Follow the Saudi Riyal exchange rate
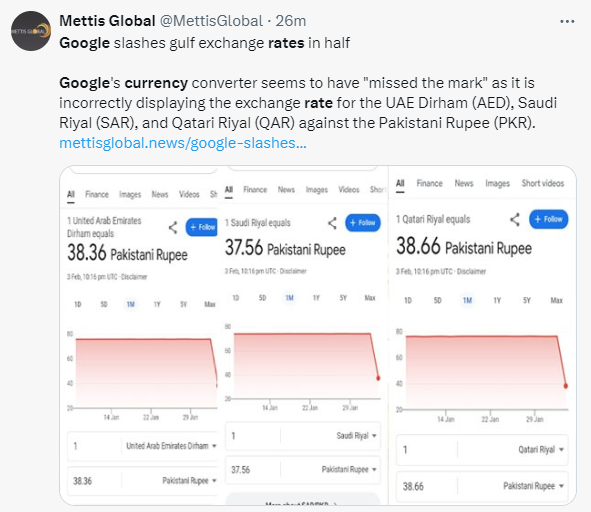 coord(363,223)
